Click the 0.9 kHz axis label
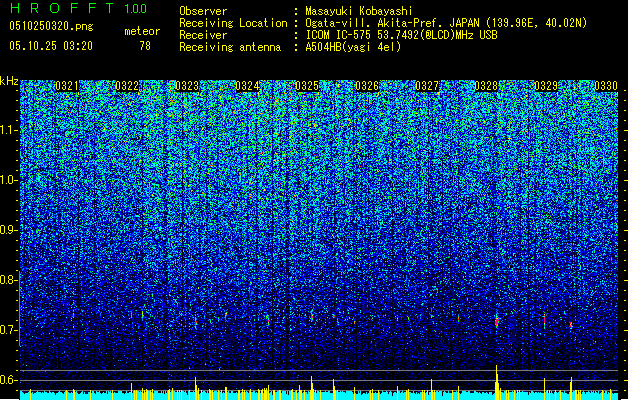This screenshot has width=629, height=400. pos(9,230)
